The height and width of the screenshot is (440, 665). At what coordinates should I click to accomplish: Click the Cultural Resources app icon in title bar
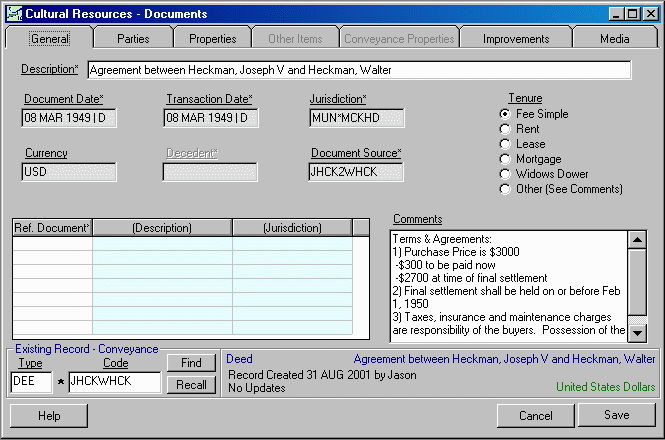(14, 14)
